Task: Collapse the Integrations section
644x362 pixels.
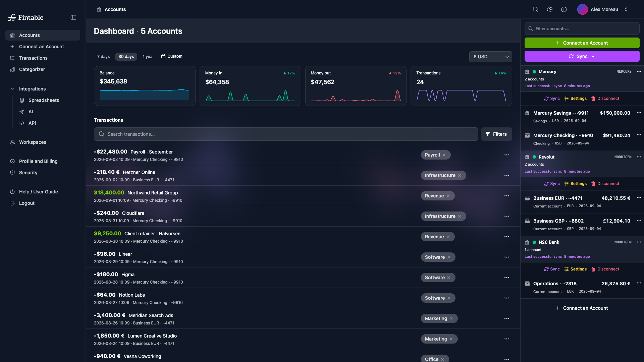Action: point(12,89)
